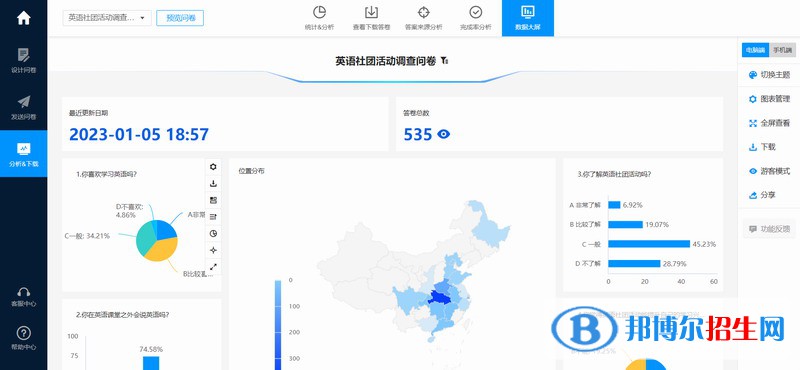The width and height of the screenshot is (800, 370).
Task: Switch to 电脑端 view
Action: pyautogui.click(x=755, y=51)
